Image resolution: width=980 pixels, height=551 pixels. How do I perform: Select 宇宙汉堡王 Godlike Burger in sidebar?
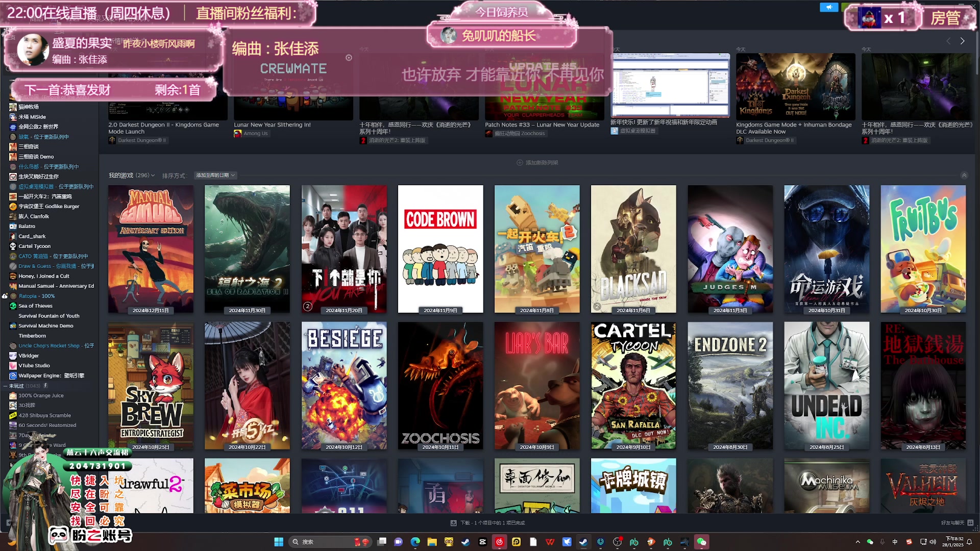click(x=49, y=207)
